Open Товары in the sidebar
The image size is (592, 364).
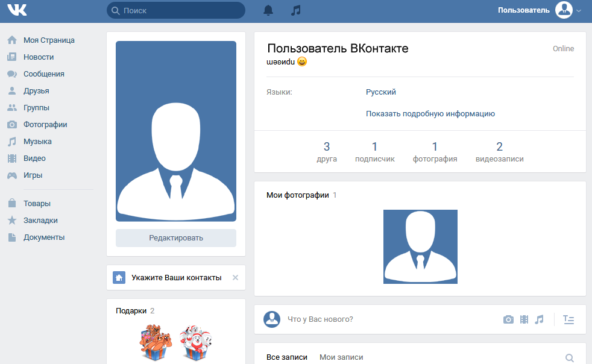[37, 203]
